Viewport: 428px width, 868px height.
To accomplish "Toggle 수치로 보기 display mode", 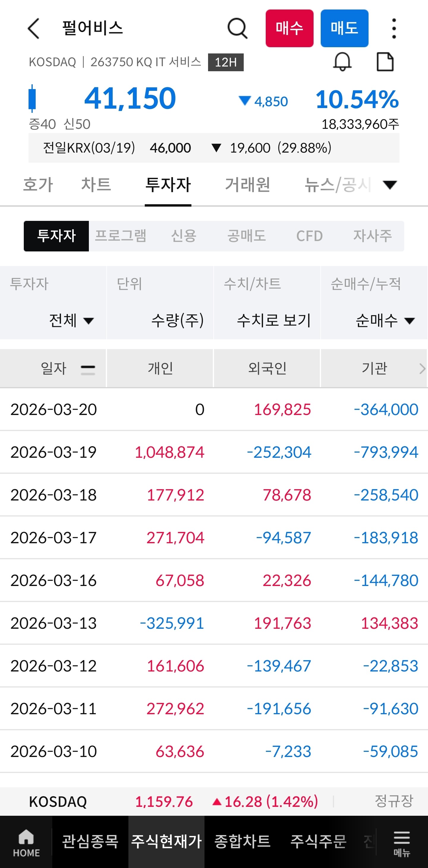I will [273, 320].
